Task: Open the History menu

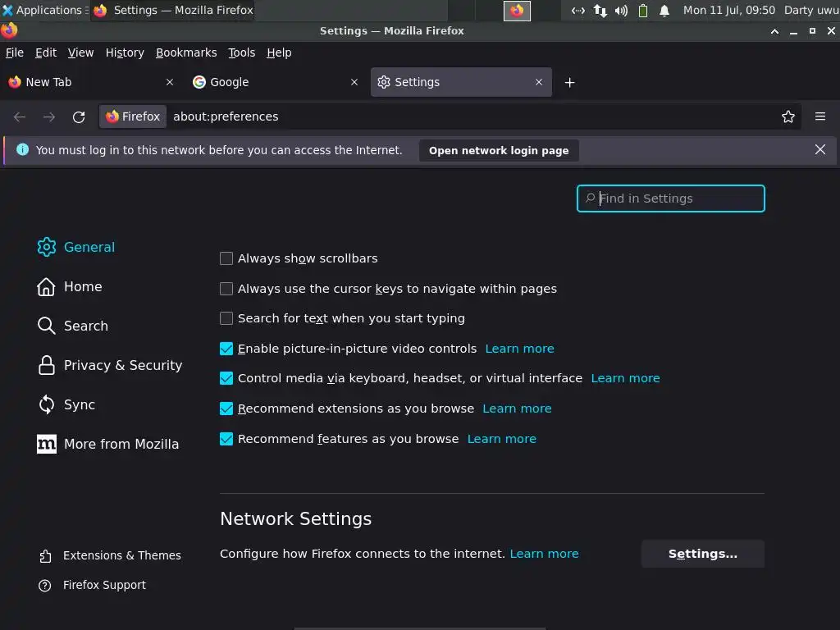Action: pyautogui.click(x=125, y=52)
